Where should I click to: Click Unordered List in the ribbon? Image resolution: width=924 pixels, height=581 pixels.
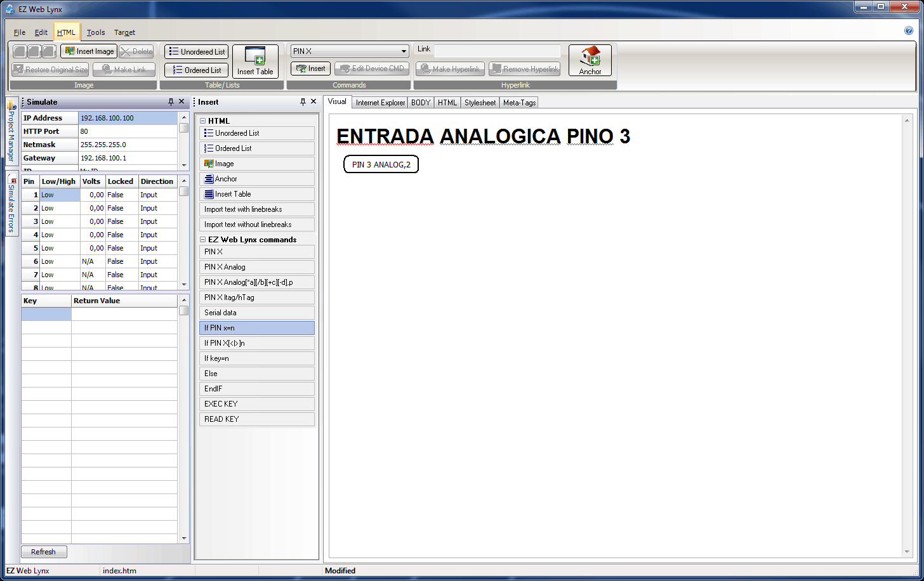point(197,52)
